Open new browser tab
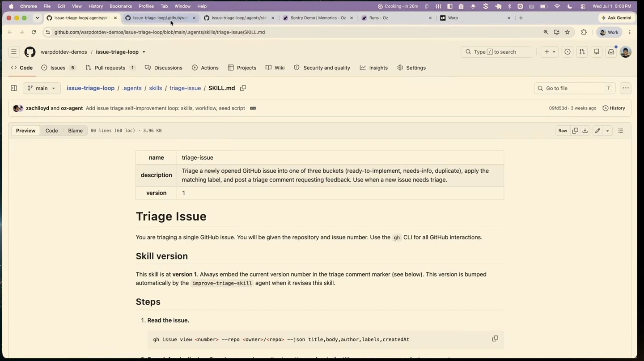 point(521,18)
